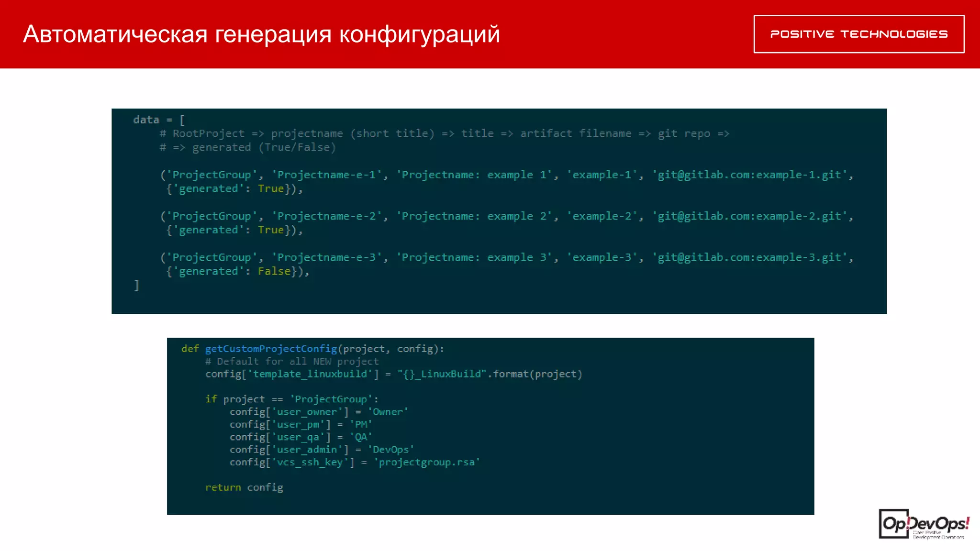Click the '# => generated (True/False)' comment
Image resolution: width=980 pixels, height=551 pixels.
248,147
